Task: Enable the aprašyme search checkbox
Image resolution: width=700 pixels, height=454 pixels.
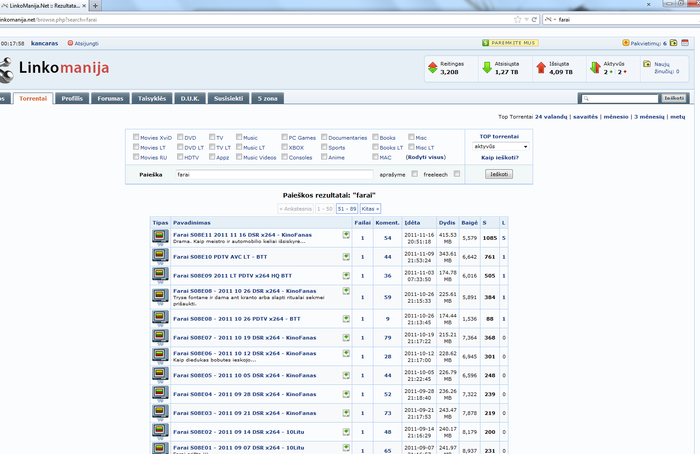Action: pos(415,174)
